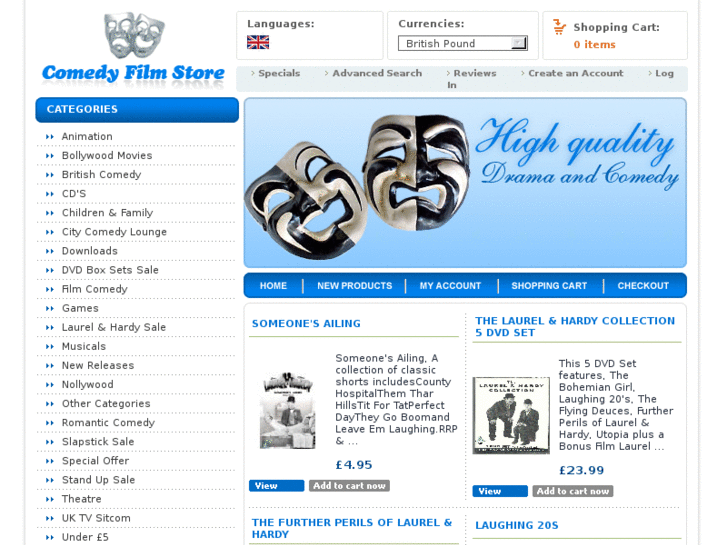Viewport: 727px width, 545px height.
Task: Open the Games category
Action: click(x=80, y=308)
